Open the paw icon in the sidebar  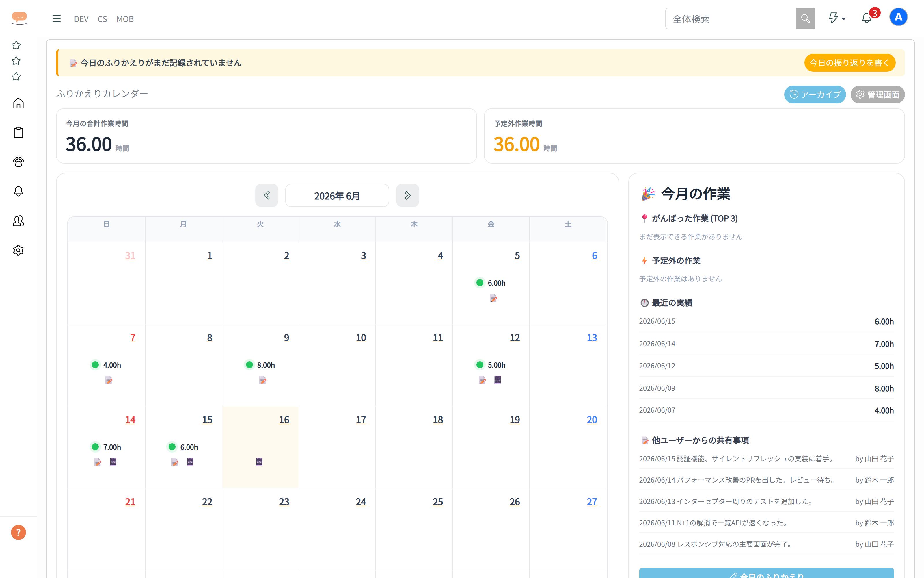pyautogui.click(x=18, y=162)
